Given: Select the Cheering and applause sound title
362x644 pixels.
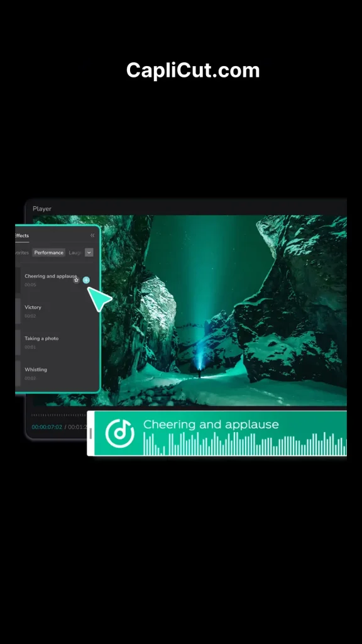Looking at the screenshot, I should tap(50, 276).
